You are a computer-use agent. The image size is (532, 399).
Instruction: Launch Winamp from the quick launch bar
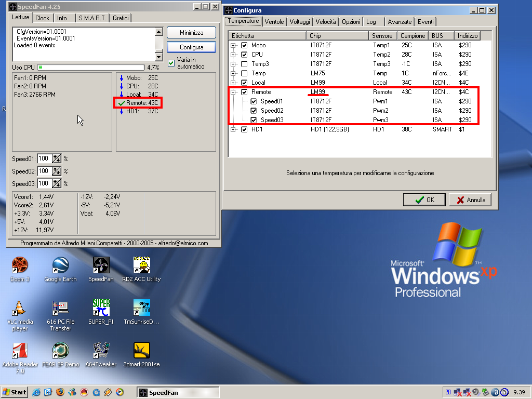pos(108,392)
